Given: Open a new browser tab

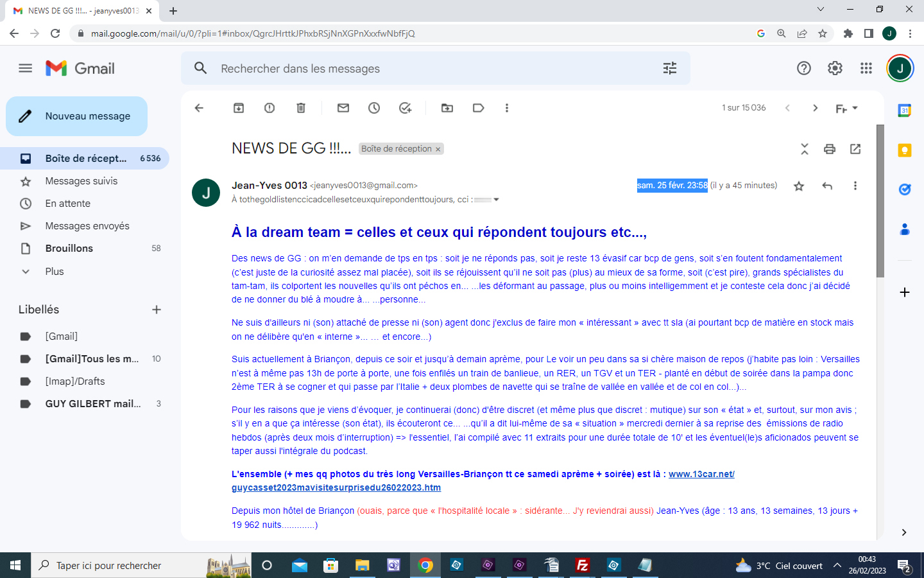Looking at the screenshot, I should pyautogui.click(x=173, y=10).
